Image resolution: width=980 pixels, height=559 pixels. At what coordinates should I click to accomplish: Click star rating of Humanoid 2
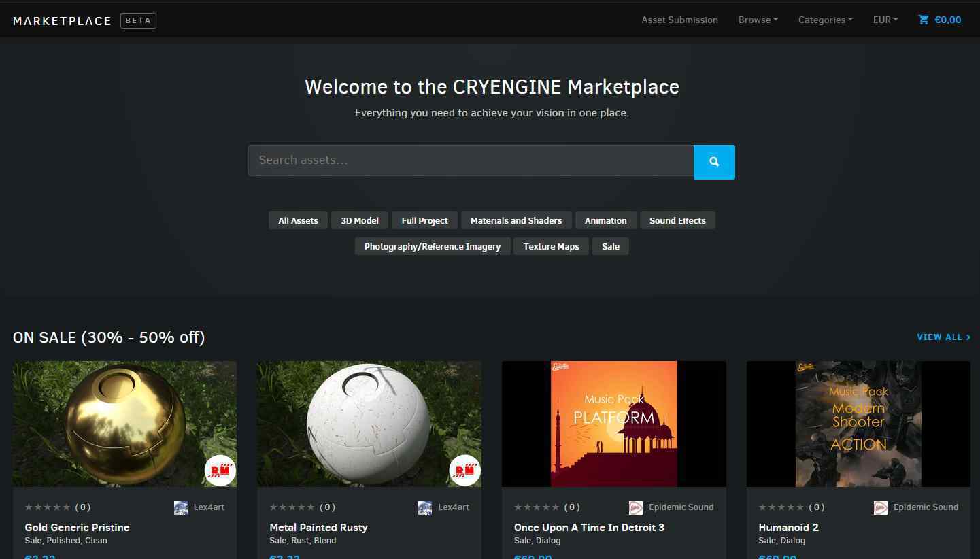(781, 507)
